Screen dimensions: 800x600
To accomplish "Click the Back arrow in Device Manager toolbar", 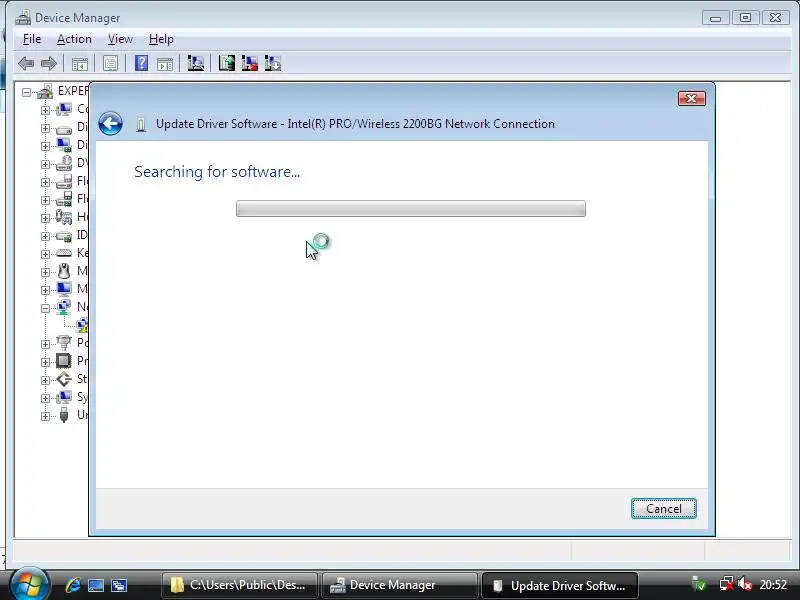I will tap(26, 64).
